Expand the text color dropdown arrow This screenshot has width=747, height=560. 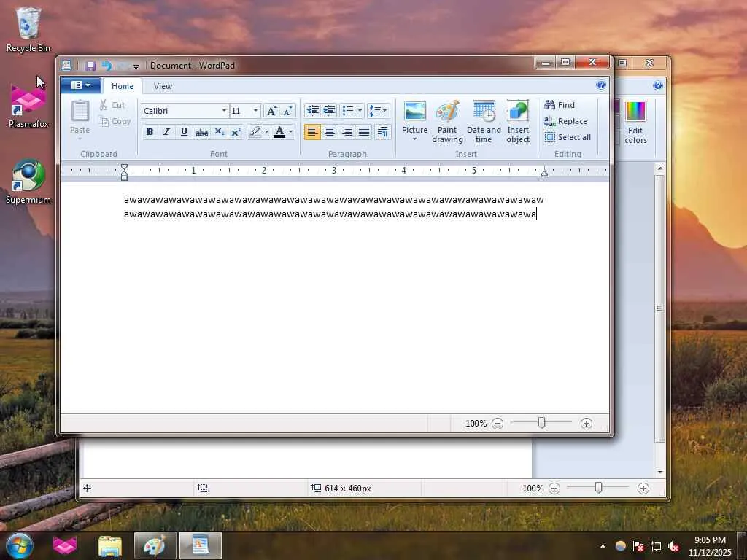click(290, 132)
